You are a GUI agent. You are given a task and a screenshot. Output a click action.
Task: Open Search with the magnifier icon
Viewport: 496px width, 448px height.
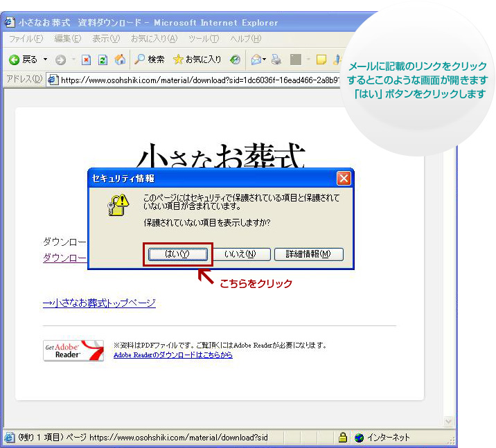(x=139, y=59)
